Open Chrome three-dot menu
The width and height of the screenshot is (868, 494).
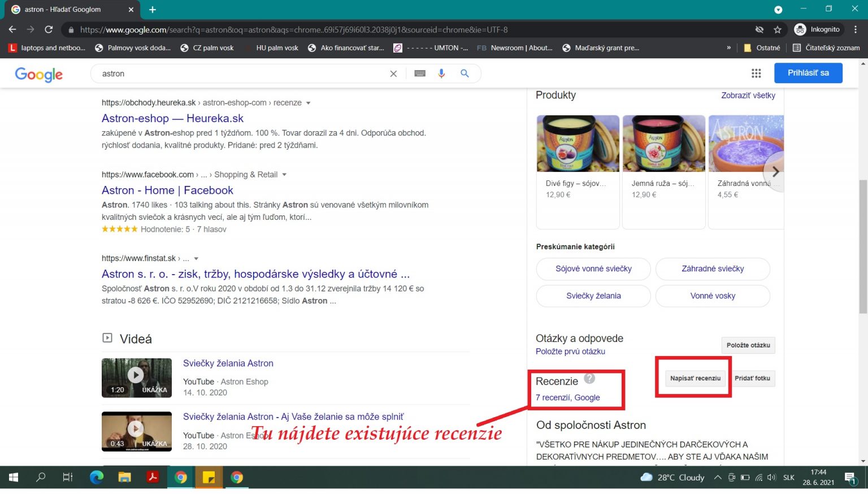[856, 29]
